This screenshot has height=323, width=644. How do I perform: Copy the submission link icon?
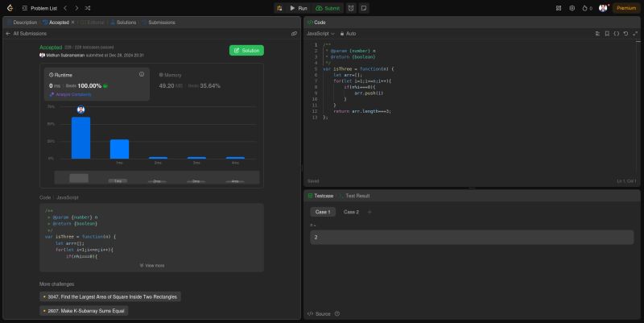294,34
